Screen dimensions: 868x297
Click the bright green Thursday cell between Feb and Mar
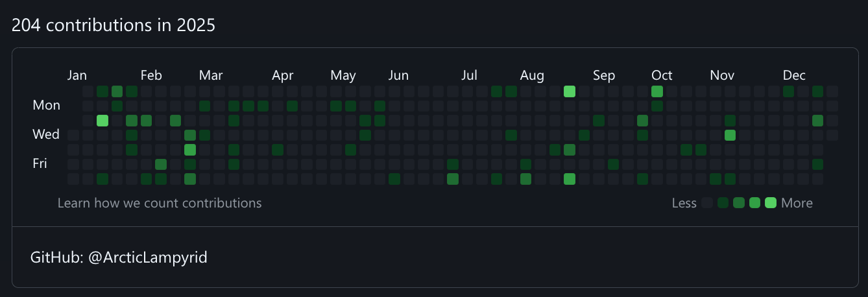pos(190,150)
